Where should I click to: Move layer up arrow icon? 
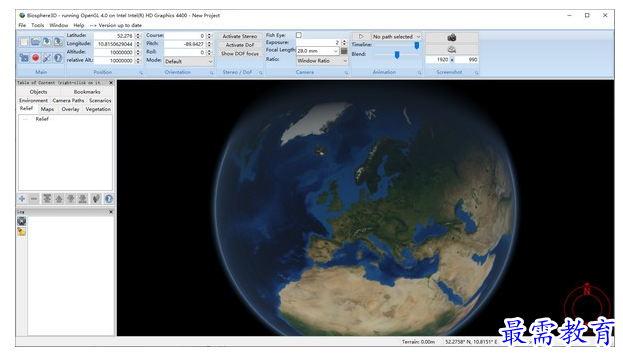[59, 198]
